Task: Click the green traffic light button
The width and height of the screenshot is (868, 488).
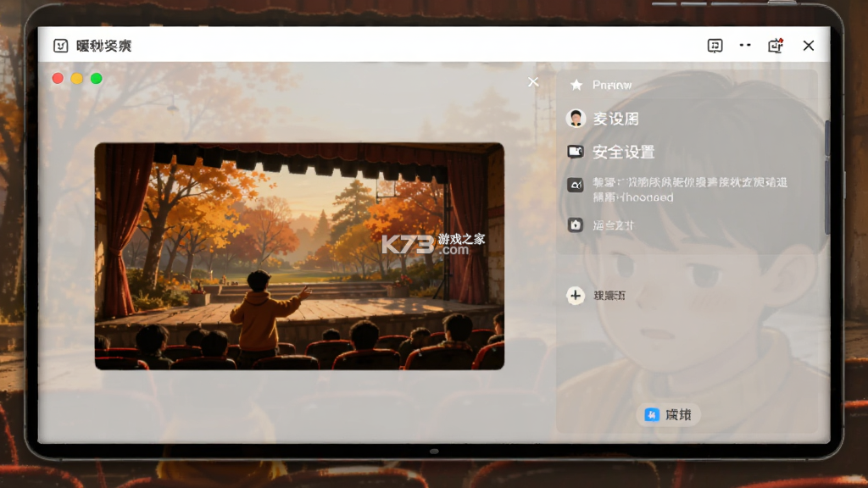Action: point(97,79)
